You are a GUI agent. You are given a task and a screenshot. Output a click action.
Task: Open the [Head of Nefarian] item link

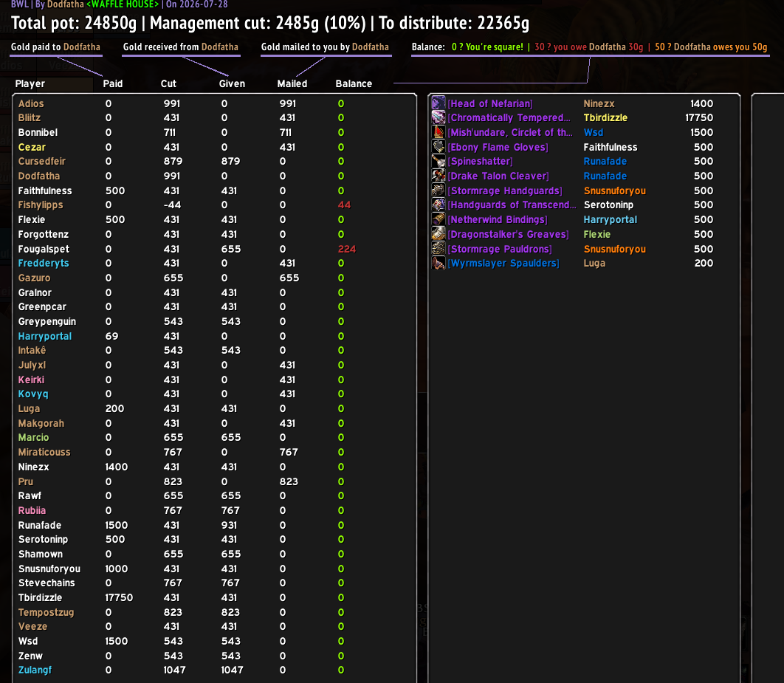[490, 103]
